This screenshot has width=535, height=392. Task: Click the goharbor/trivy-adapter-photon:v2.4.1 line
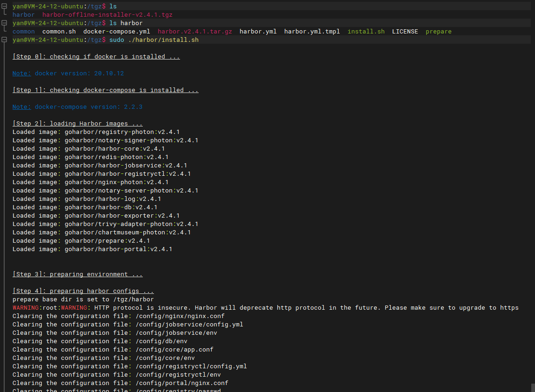(x=106, y=224)
